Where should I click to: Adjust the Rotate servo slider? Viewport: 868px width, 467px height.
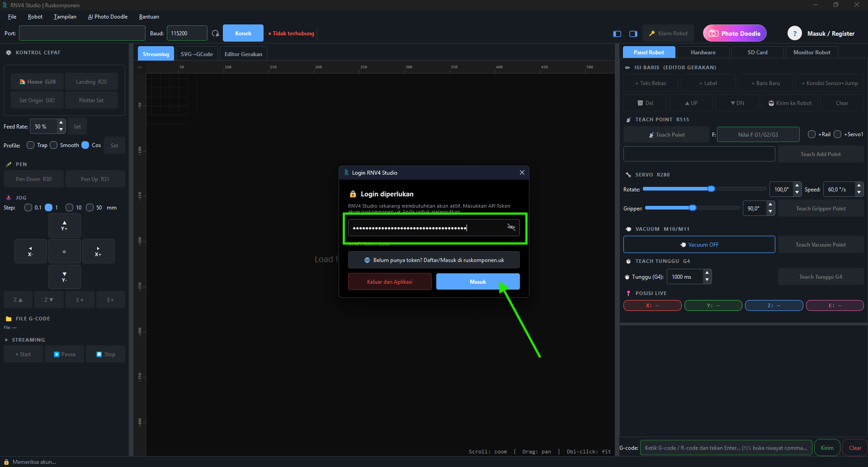pos(705,189)
